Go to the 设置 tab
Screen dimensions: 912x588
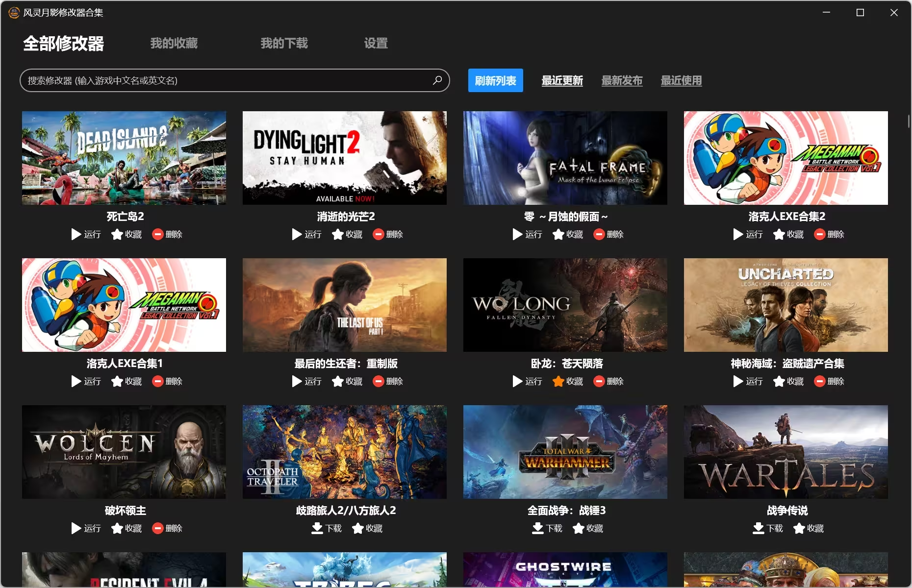click(x=376, y=44)
